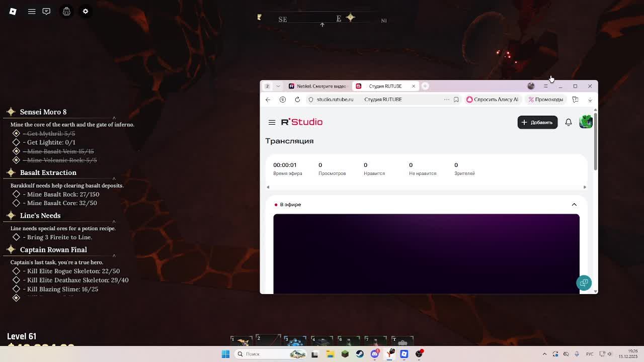Screen dimensions: 644x362
Task: Toggle the Get Mythril objective marker
Action: pos(16,133)
